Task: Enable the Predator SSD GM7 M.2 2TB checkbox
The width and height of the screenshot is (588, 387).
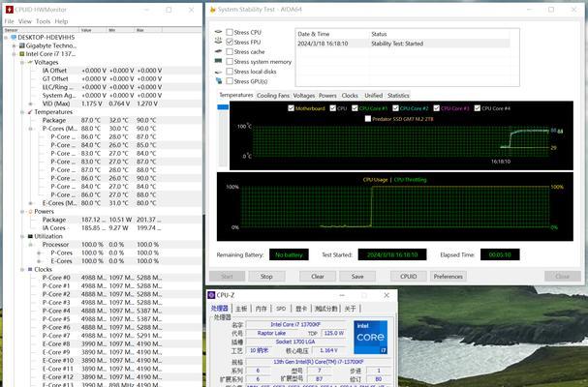Action: tap(368, 119)
